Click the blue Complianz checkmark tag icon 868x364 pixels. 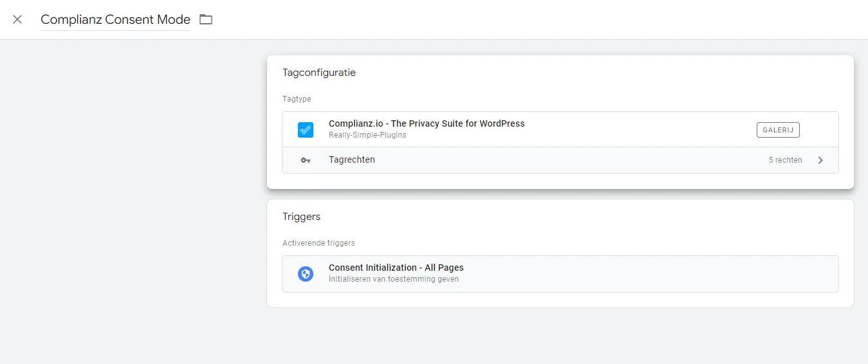(x=306, y=130)
